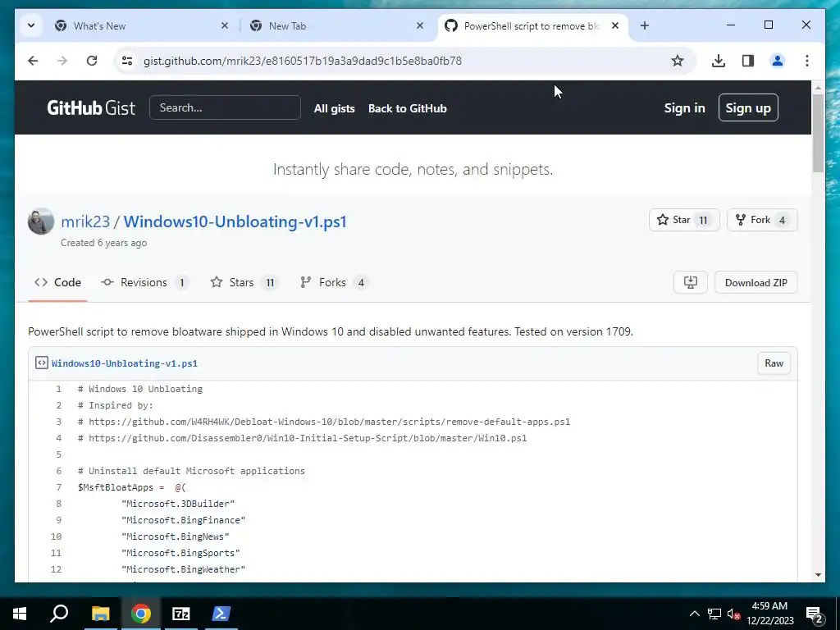The height and width of the screenshot is (630, 840).
Task: Open 7-Zip from taskbar
Action: coord(181,614)
